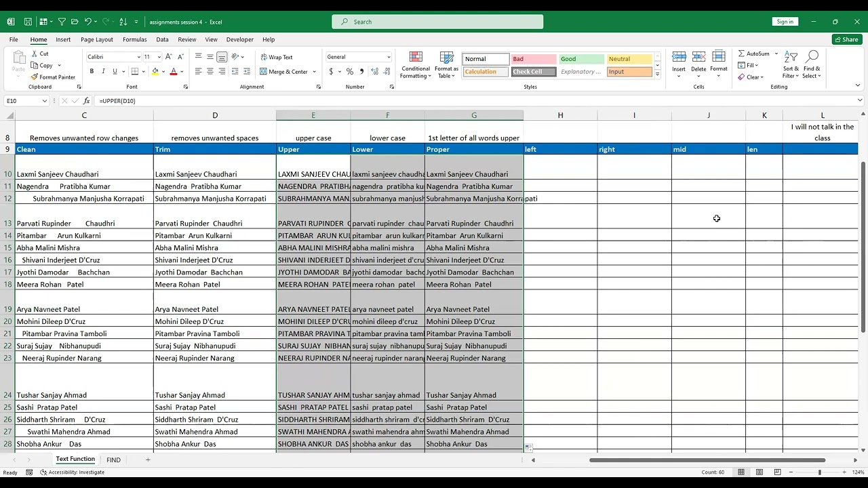This screenshot has width=868, height=488.
Task: Click the Search box in title bar
Action: [437, 22]
